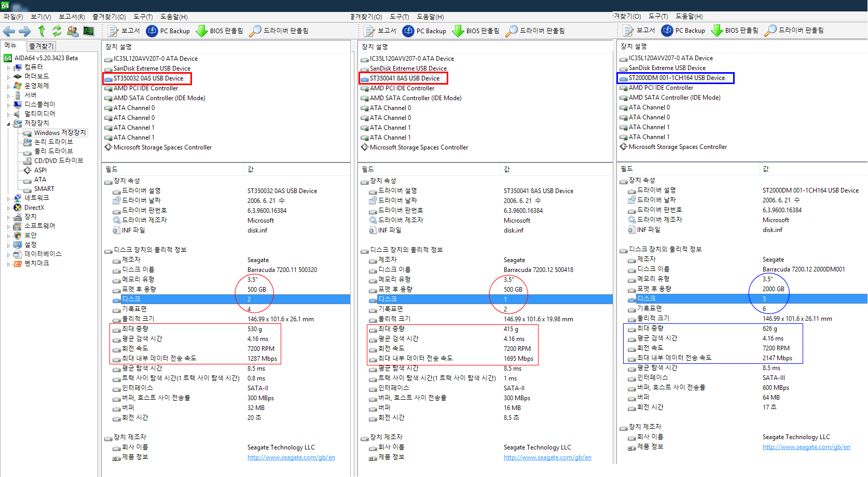Click the 2000 GB formatted capacity value
This screenshot has width=868, height=477.
(773, 289)
